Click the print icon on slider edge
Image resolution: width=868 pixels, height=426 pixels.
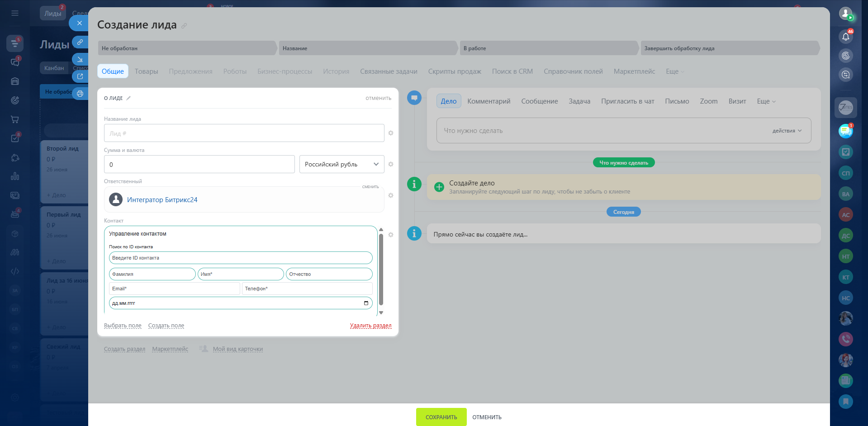click(80, 94)
